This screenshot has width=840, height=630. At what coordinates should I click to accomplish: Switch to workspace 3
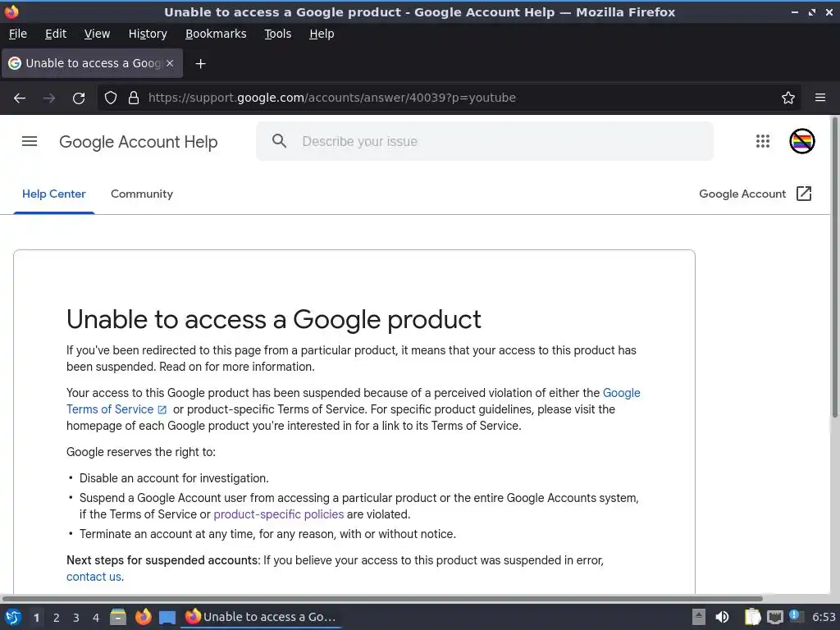(x=76, y=618)
